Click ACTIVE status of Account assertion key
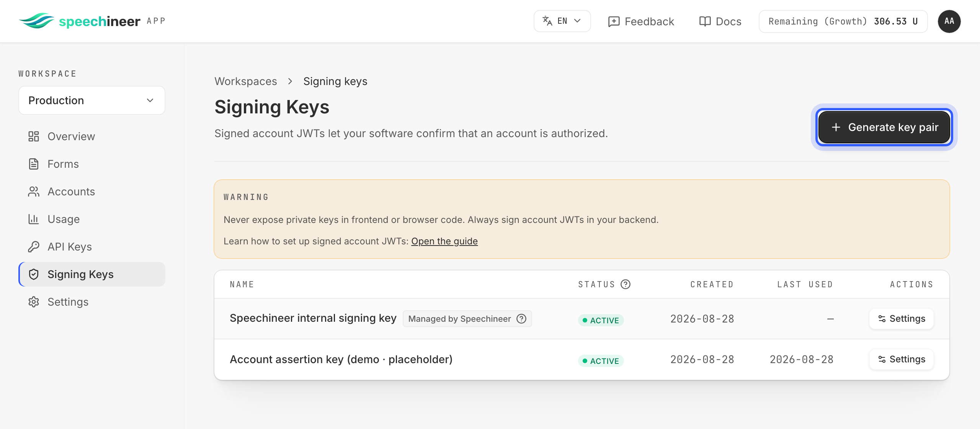The image size is (980, 429). (x=601, y=361)
